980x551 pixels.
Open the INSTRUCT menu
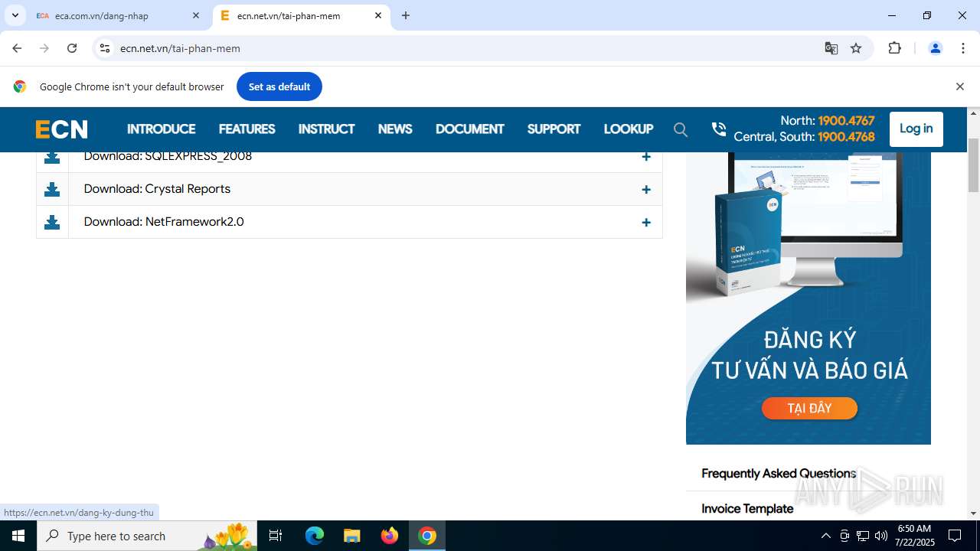click(326, 129)
